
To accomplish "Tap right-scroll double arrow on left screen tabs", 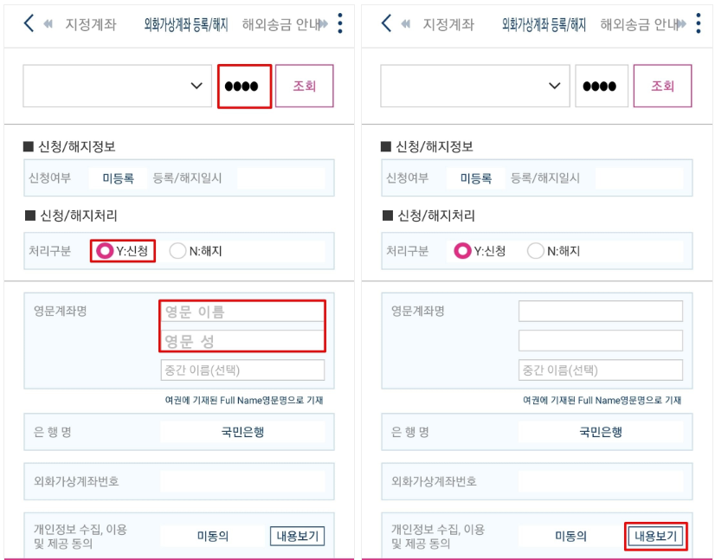I will [x=324, y=23].
